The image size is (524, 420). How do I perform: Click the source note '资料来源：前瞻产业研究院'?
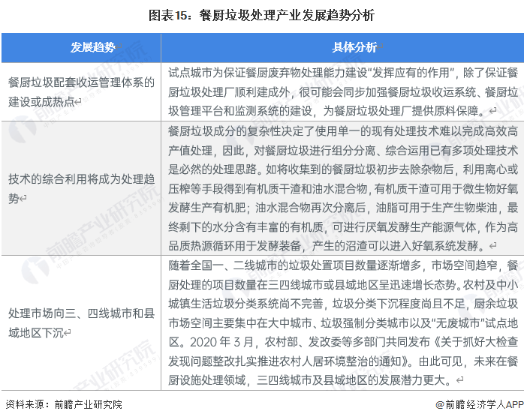pos(64,405)
